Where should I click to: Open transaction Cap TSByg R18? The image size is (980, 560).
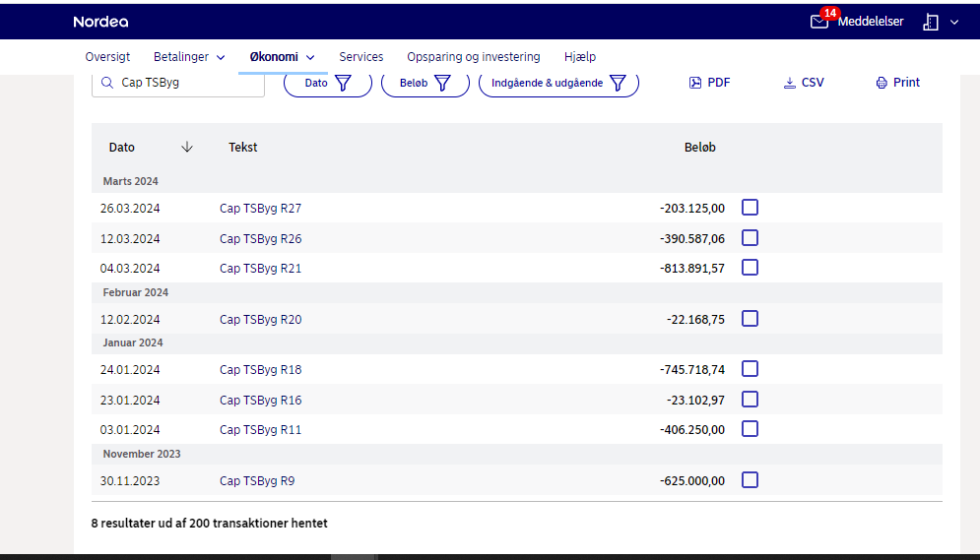point(260,370)
